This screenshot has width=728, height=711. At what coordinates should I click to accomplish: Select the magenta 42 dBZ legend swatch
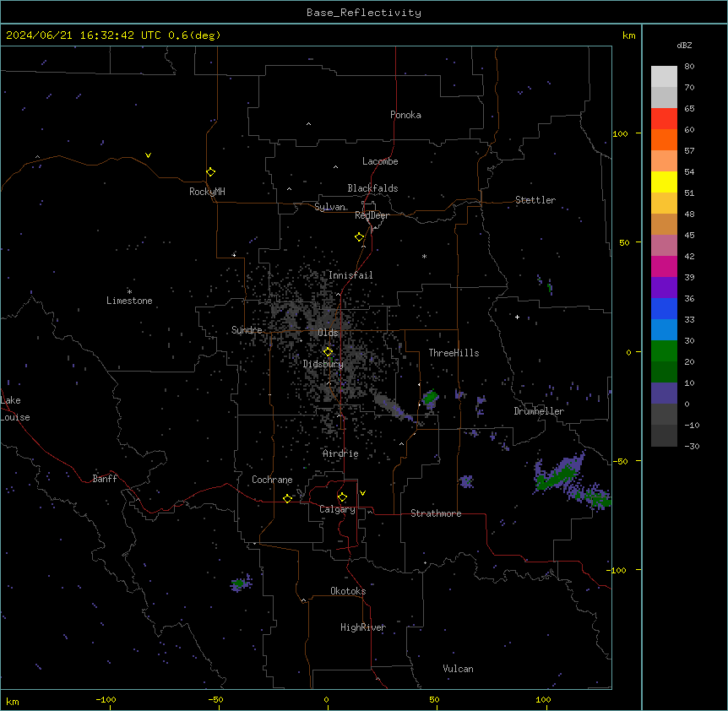point(664,266)
